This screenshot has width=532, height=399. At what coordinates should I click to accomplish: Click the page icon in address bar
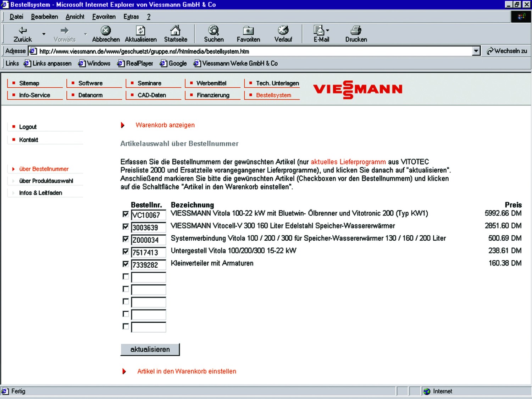[x=33, y=51]
